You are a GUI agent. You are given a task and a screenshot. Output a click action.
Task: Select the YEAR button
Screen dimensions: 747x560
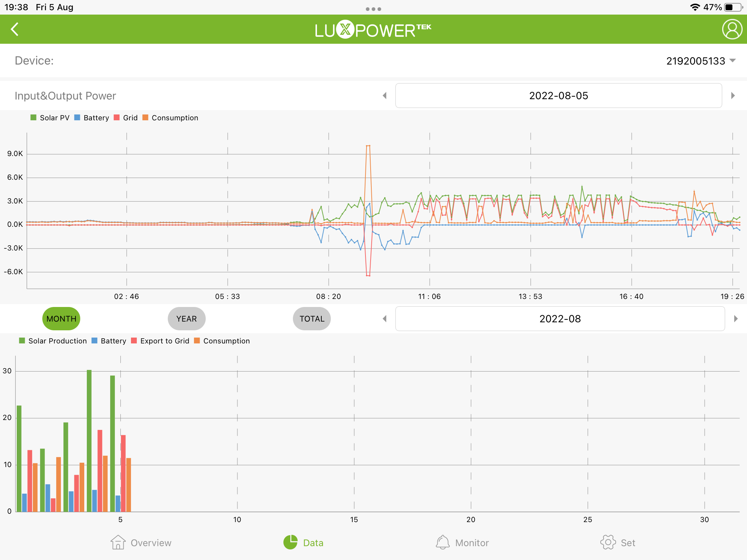point(186,319)
